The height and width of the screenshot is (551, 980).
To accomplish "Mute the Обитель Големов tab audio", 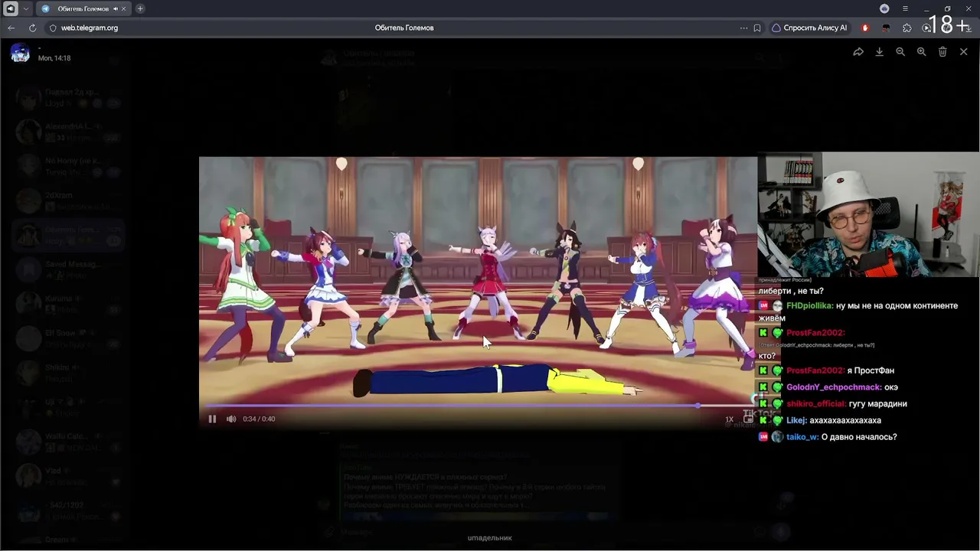I will click(x=116, y=9).
